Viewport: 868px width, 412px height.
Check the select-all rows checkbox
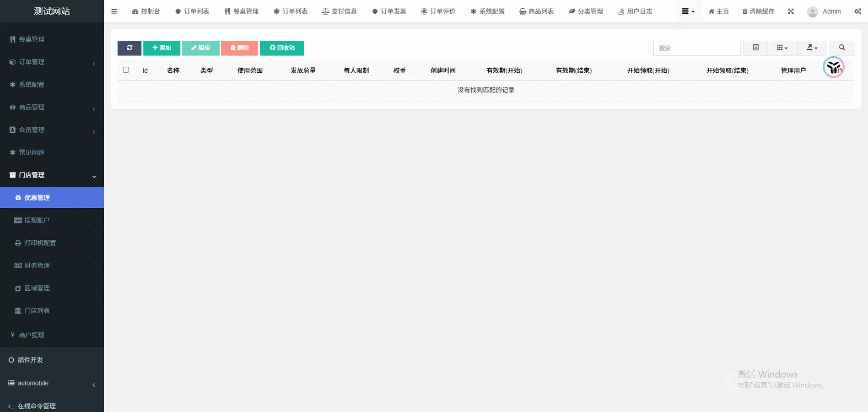[126, 70]
